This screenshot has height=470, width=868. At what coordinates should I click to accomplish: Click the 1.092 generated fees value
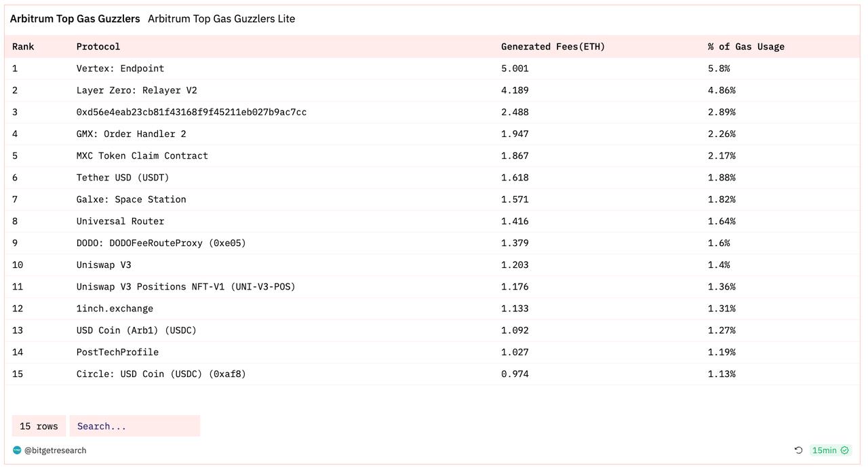(x=515, y=330)
